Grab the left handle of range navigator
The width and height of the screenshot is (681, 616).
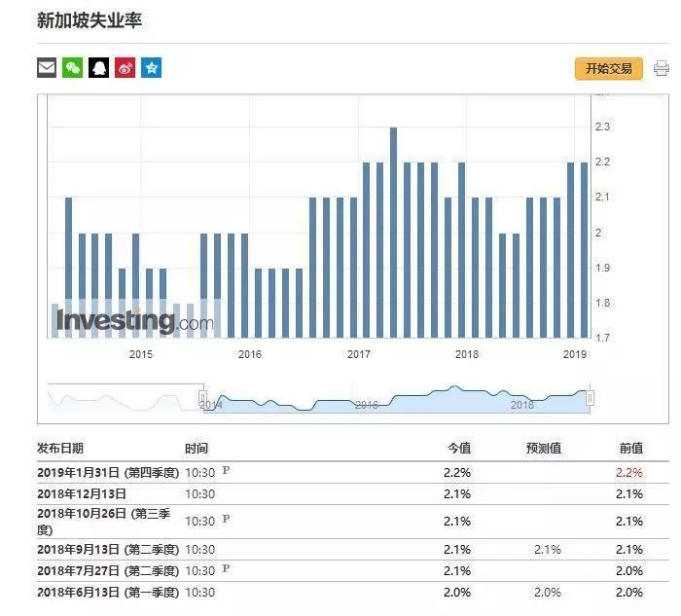[x=202, y=397]
